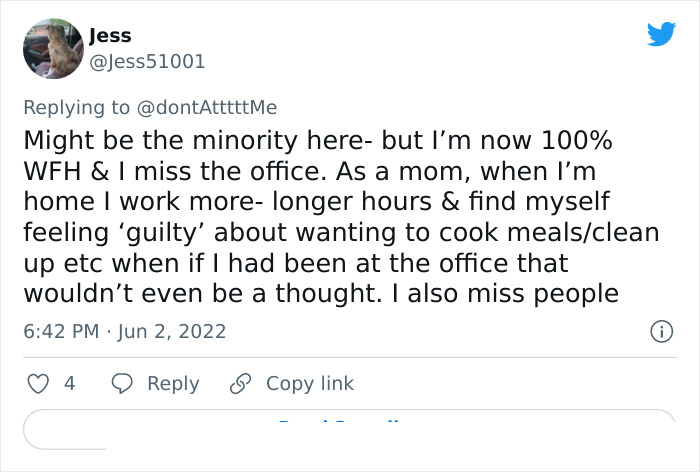Open the @Jess51001 handle
Screen dimensions: 700x472
(x=147, y=61)
